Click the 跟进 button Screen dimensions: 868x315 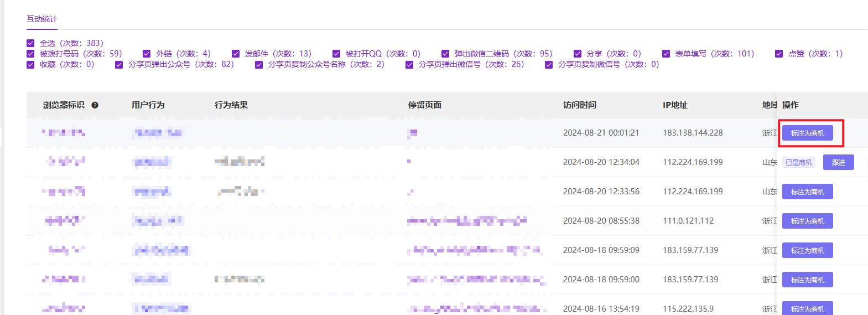[x=839, y=162]
